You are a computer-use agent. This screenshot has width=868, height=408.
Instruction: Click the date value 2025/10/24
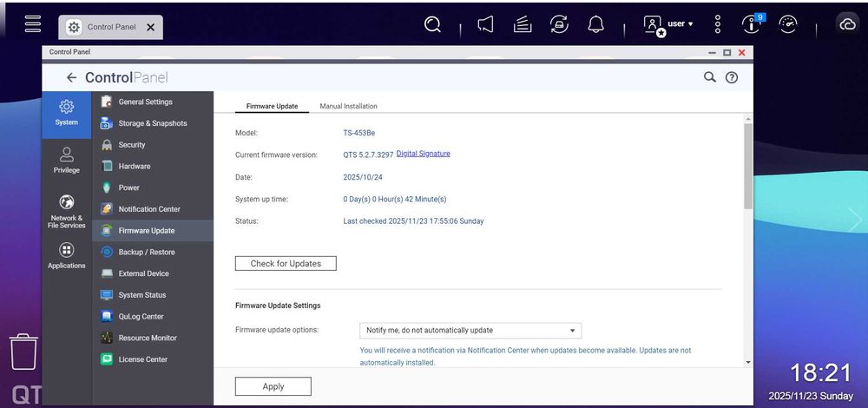[363, 177]
